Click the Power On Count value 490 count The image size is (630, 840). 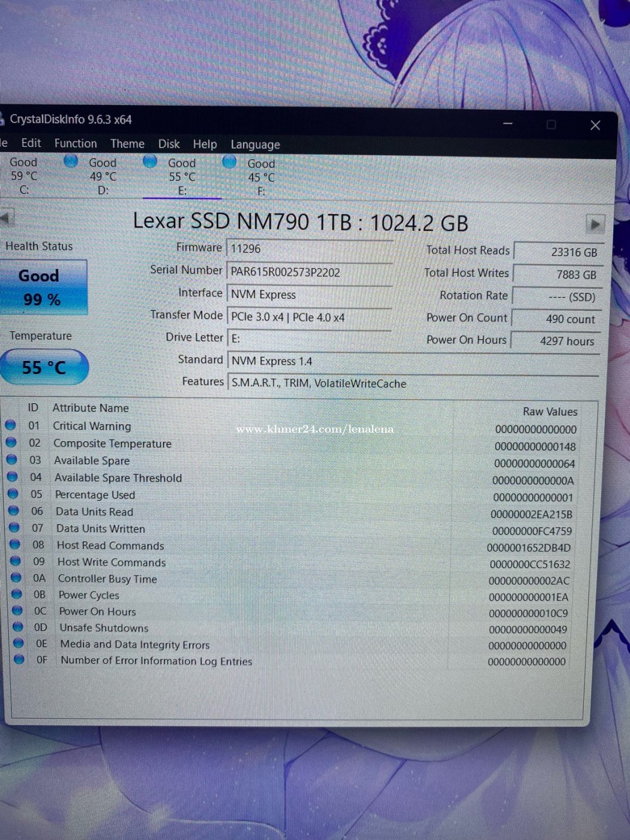pyautogui.click(x=556, y=319)
